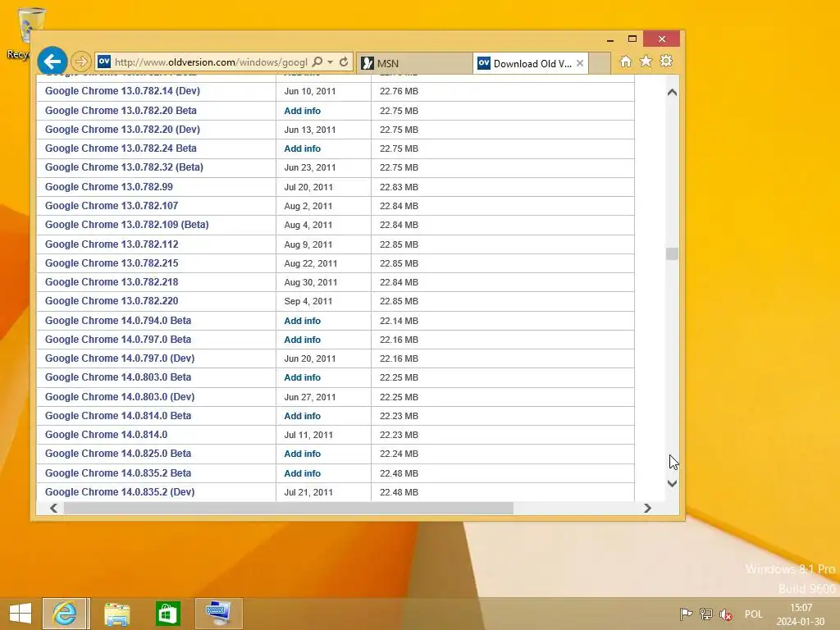
Task: Open Google Chrome 14.0.825.0 Beta link
Action: point(118,453)
